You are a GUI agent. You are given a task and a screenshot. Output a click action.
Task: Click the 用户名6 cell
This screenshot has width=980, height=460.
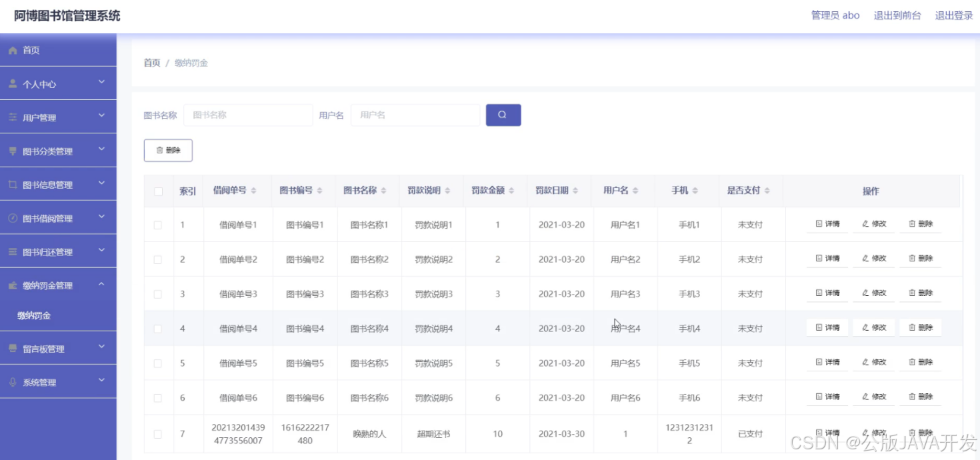coord(625,398)
